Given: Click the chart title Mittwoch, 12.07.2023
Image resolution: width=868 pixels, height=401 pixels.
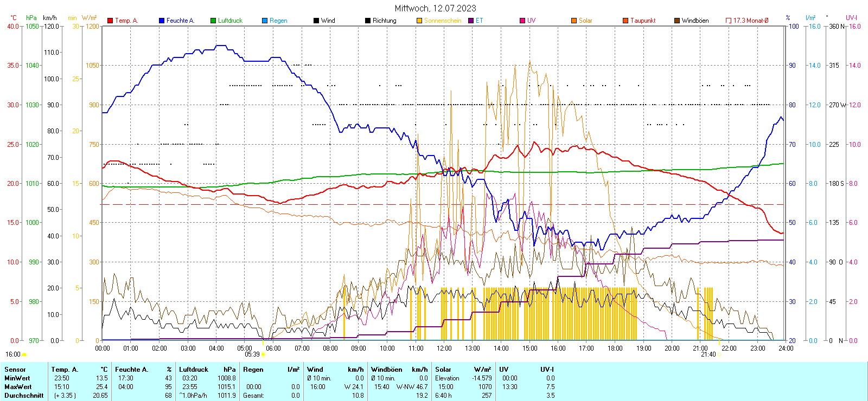Looking at the screenshot, I should coord(435,8).
